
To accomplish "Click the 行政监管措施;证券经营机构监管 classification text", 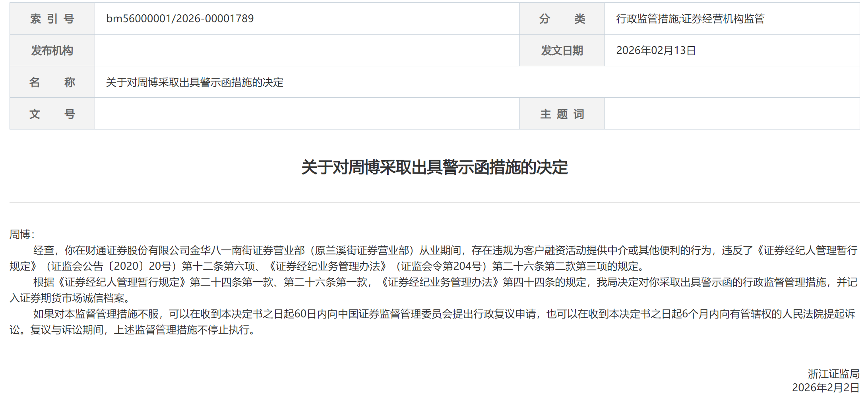I will (x=690, y=19).
